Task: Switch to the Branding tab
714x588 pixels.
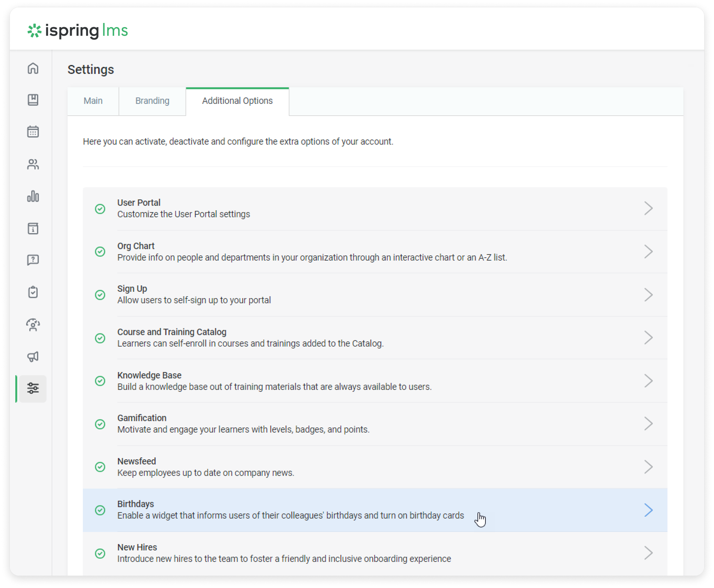Action: 152,101
